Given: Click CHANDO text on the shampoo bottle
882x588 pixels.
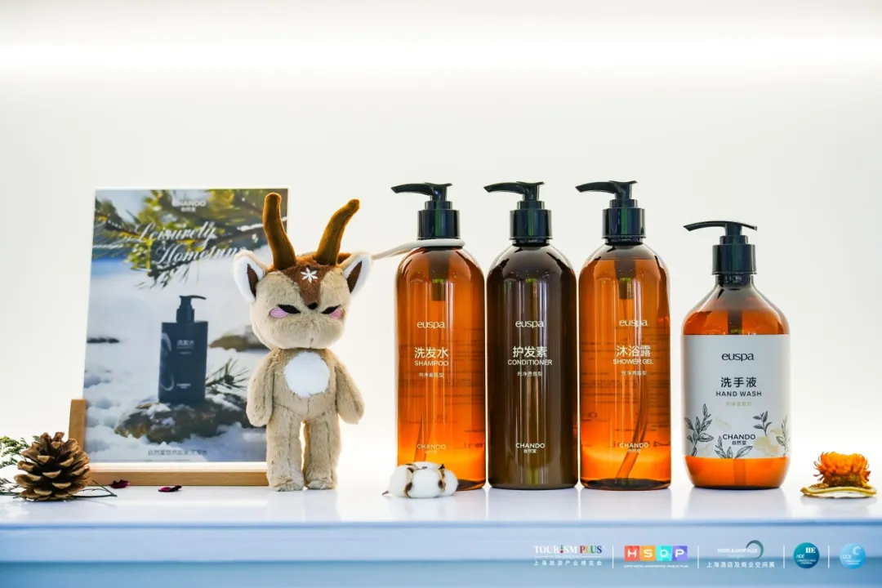Looking at the screenshot, I should point(431,447).
